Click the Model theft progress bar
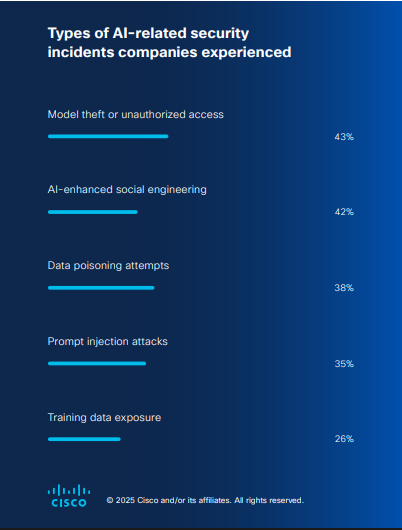402x530 pixels. pos(108,136)
